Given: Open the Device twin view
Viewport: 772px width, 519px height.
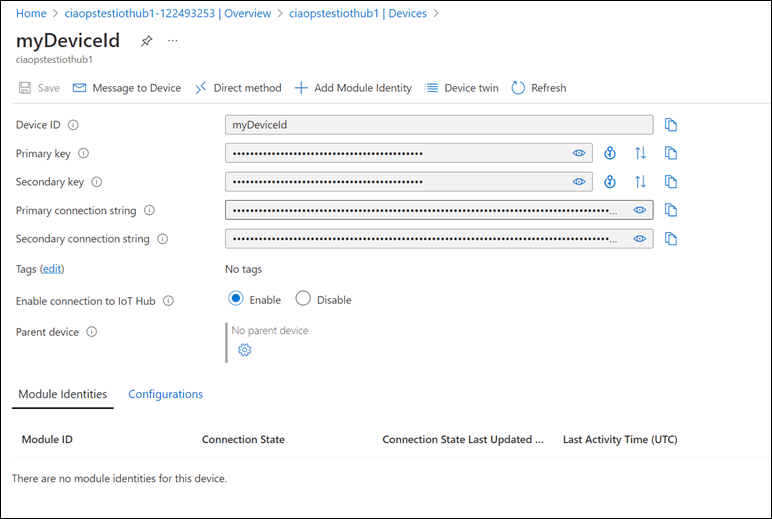Looking at the screenshot, I should tap(461, 88).
